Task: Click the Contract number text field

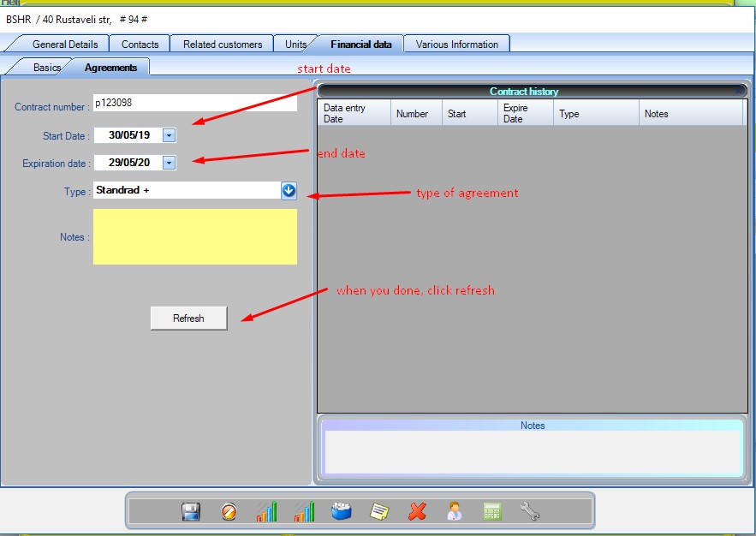Action: point(194,103)
